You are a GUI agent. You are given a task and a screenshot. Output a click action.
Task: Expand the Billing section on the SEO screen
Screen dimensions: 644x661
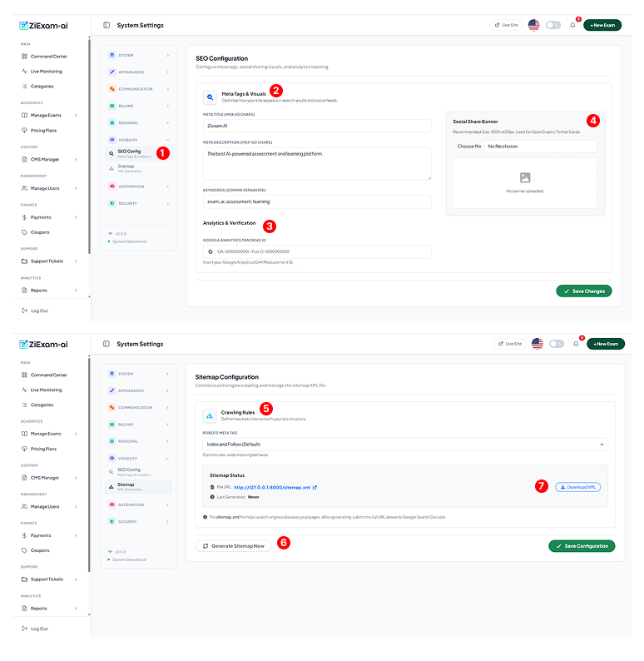coord(138,106)
